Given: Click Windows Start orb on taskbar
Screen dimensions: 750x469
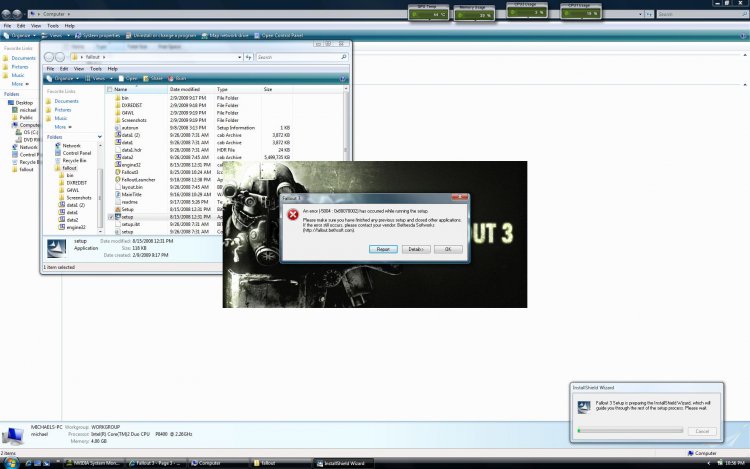Looking at the screenshot, I should click(x=11, y=463).
